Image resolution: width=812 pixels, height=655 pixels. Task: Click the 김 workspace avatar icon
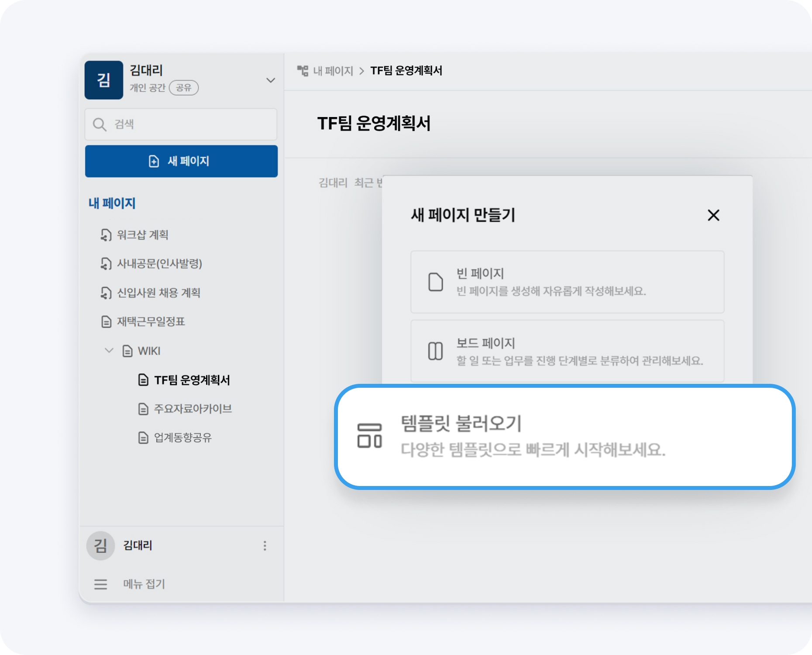(104, 80)
